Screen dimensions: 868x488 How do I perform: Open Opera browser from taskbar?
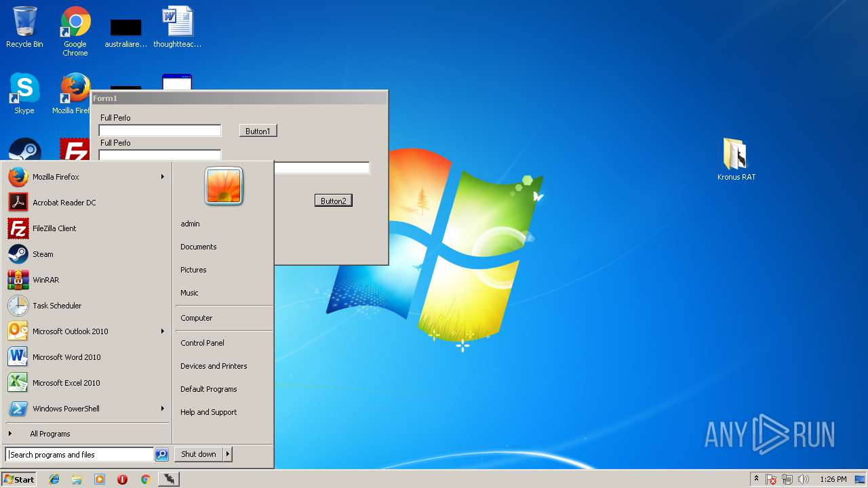pos(122,479)
